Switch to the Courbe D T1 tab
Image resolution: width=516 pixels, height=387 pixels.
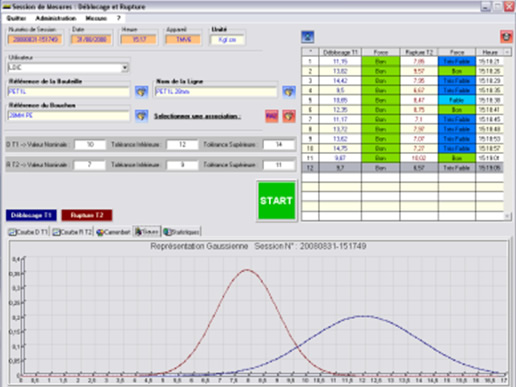(x=28, y=232)
